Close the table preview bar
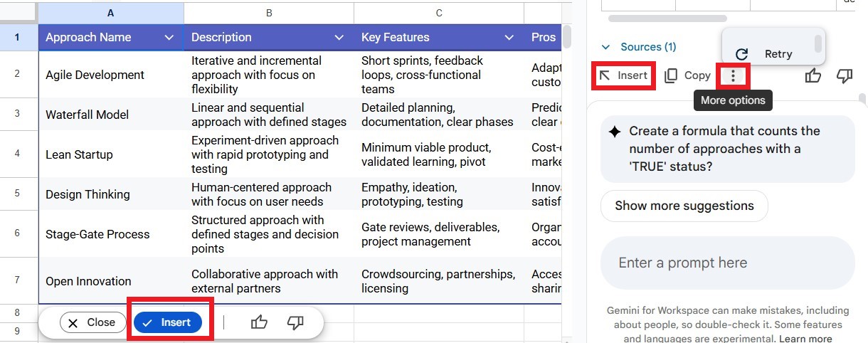Viewport: 868px width, 343px height. click(x=91, y=322)
